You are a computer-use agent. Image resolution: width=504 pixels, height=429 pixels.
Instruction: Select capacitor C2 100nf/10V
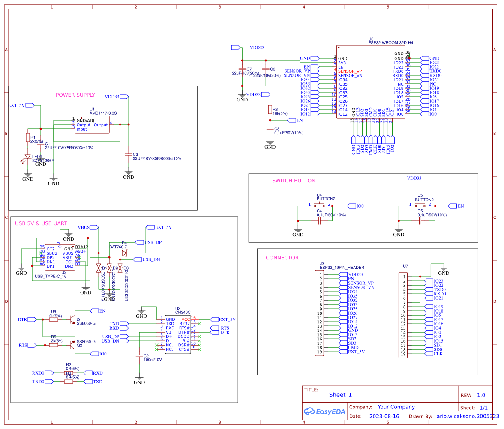(x=139, y=356)
